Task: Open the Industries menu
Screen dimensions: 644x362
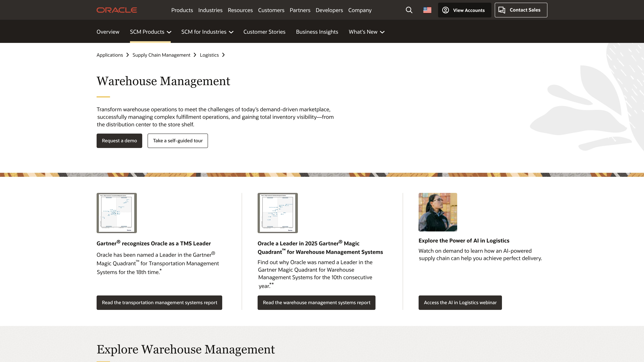Action: coord(210,10)
